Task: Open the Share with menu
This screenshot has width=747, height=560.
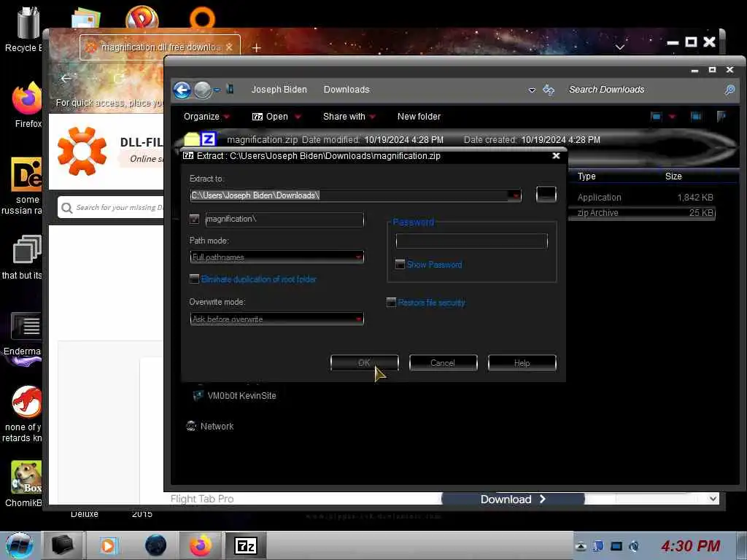Action: click(349, 117)
